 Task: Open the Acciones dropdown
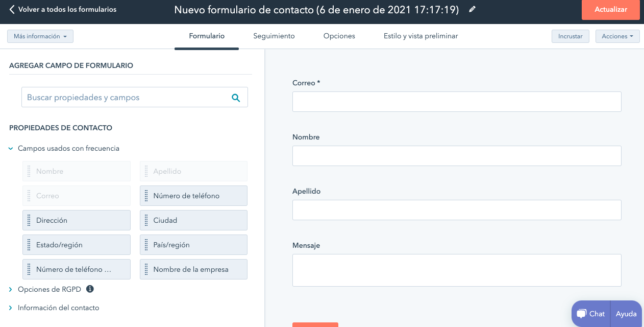coord(617,36)
